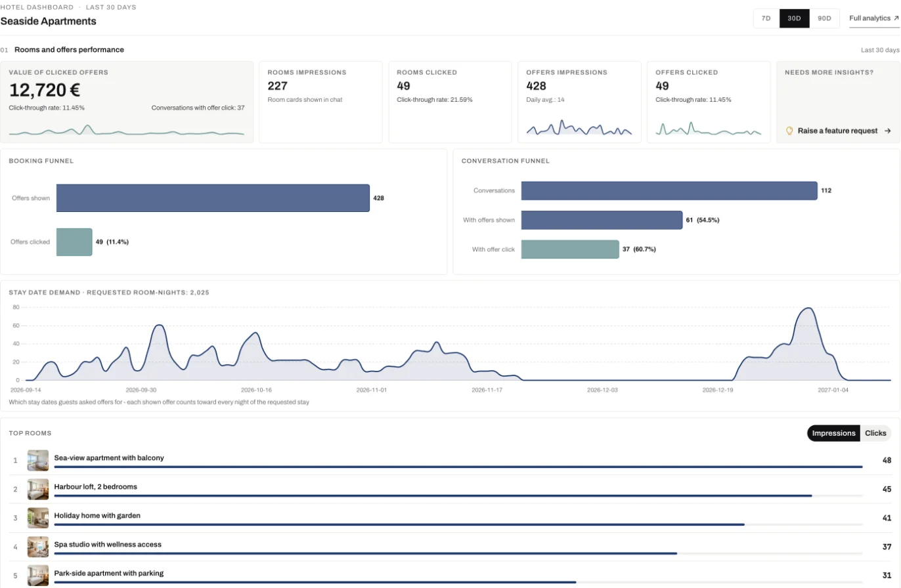Select the Spa studio with wellness access title
Image resolution: width=901 pixels, height=588 pixels.
point(108,544)
